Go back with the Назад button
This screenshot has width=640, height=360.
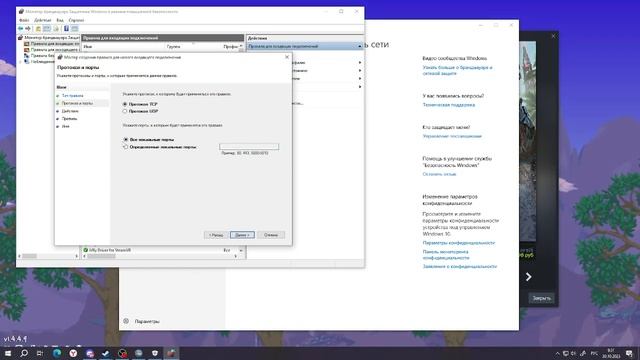tap(216, 235)
